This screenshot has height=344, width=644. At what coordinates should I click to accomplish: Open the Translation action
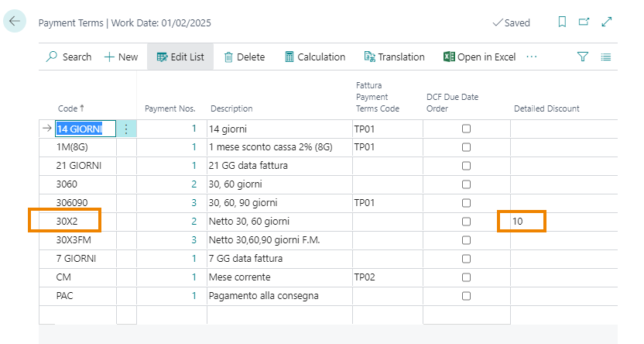coord(394,57)
